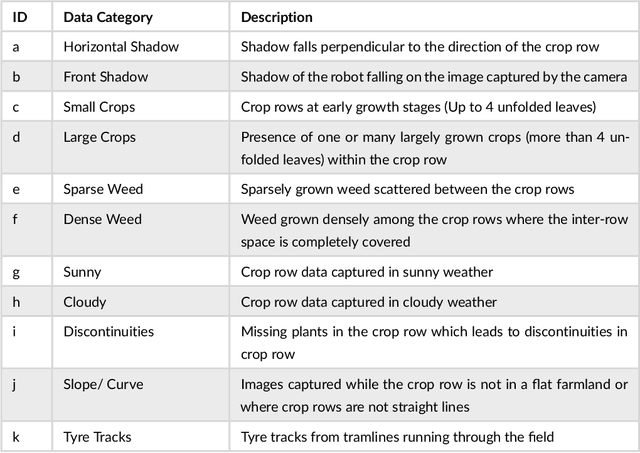Click the tramlines tyre tracks description

coord(398,437)
